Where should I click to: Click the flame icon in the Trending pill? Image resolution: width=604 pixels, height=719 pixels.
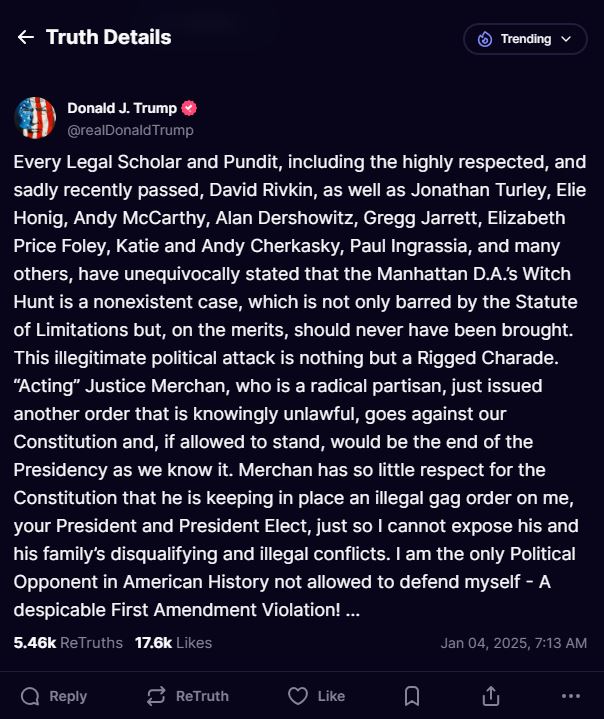(485, 39)
